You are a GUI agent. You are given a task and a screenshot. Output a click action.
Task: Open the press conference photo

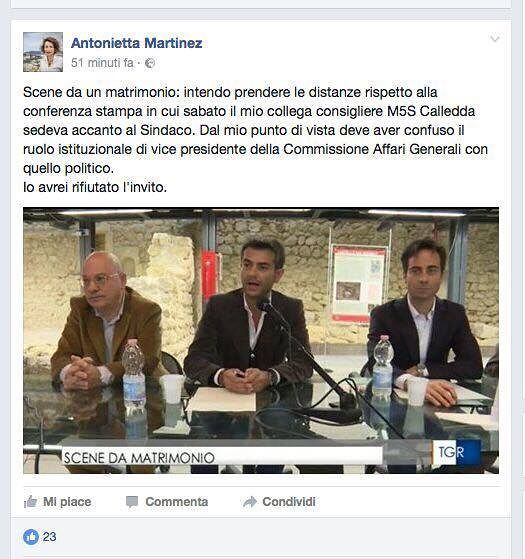click(261, 340)
